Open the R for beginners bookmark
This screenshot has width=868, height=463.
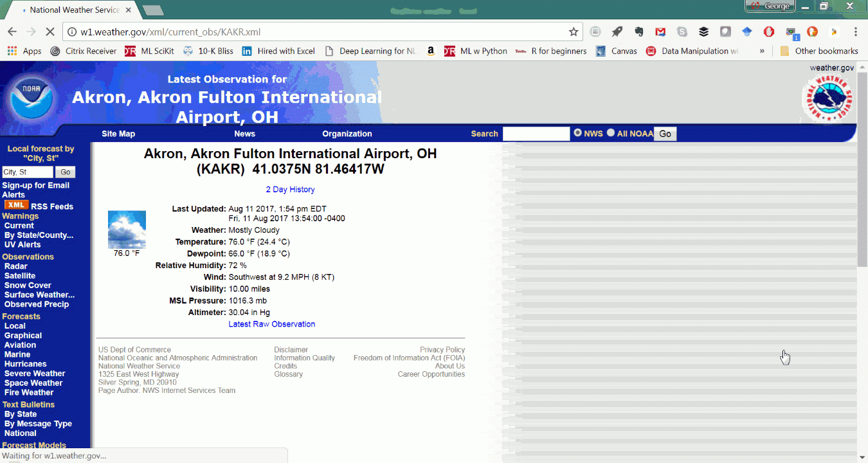coord(551,51)
